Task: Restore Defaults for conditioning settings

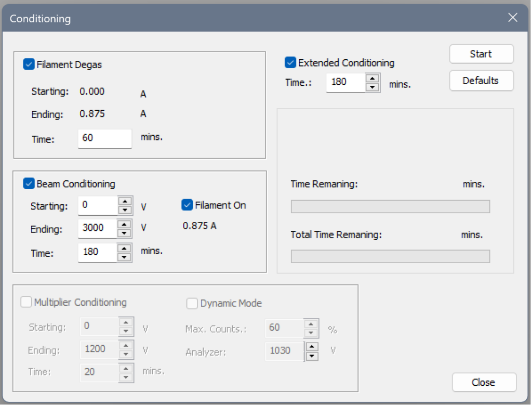Action: point(481,80)
